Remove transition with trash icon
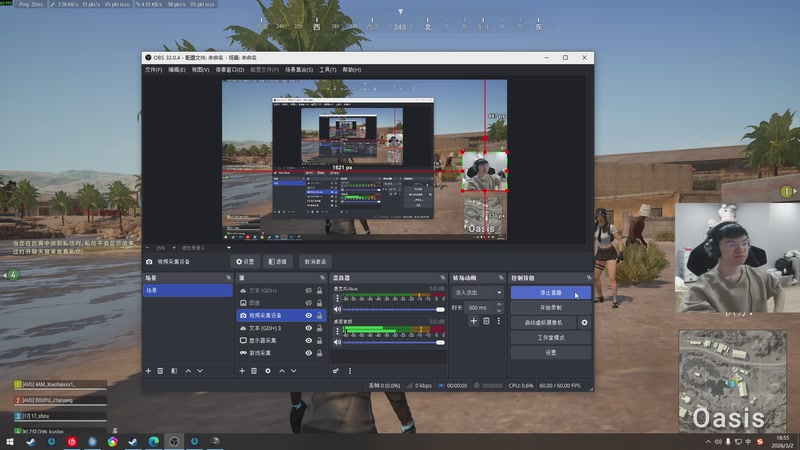800x450 pixels. pyautogui.click(x=486, y=321)
